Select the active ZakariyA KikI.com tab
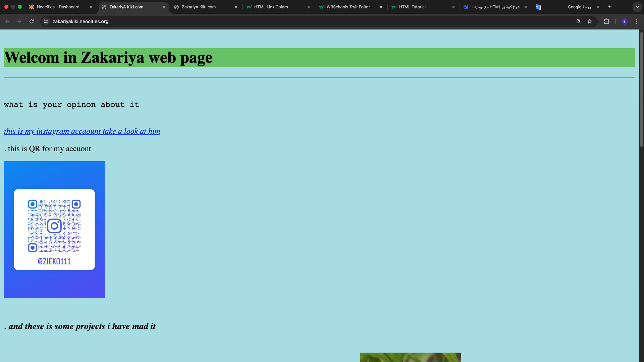 [133, 7]
